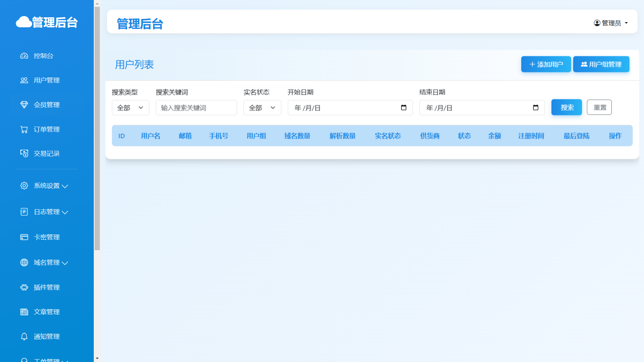Click the diamond icon beside 会员管理
The height and width of the screenshot is (362, 644).
coord(24,105)
